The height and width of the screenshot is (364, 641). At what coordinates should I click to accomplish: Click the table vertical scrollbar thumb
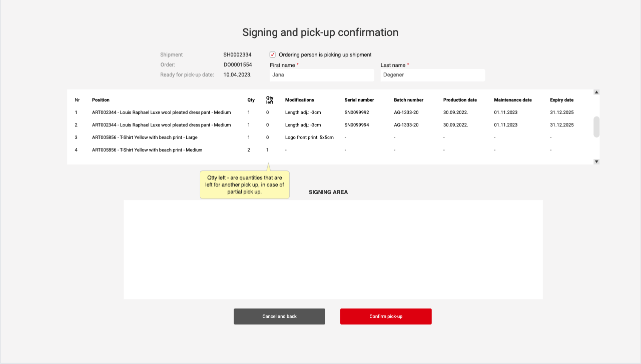pos(596,127)
